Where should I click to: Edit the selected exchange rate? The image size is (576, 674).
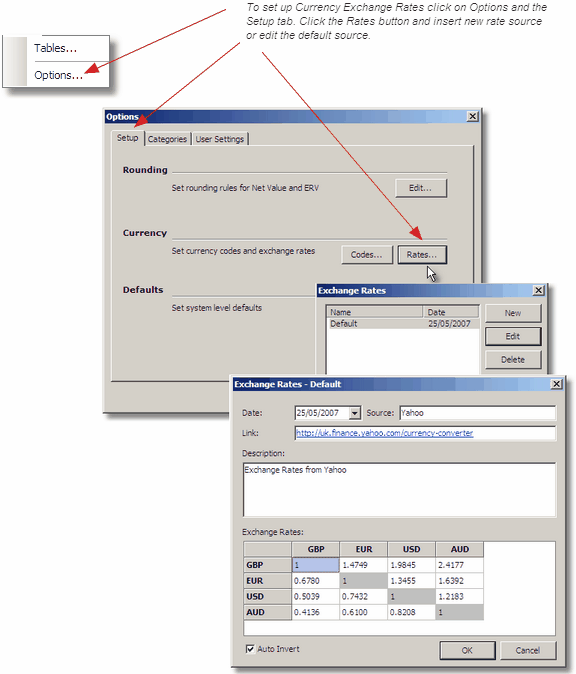(513, 336)
